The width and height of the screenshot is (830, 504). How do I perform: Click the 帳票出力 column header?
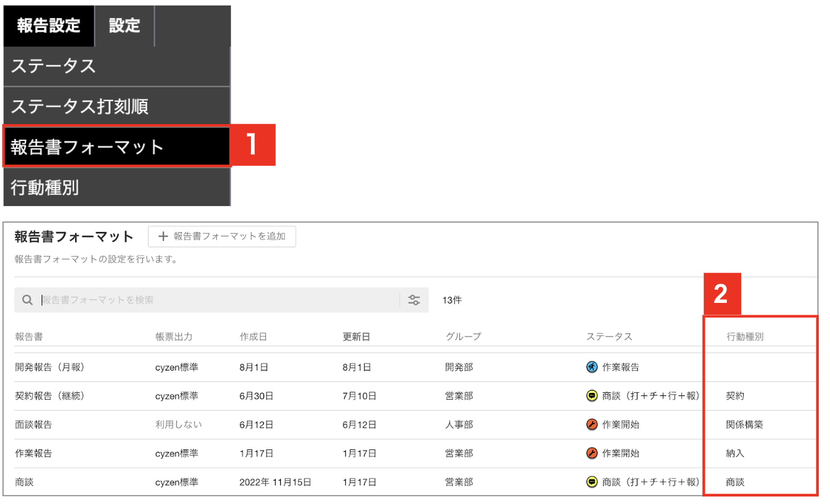coord(174,336)
